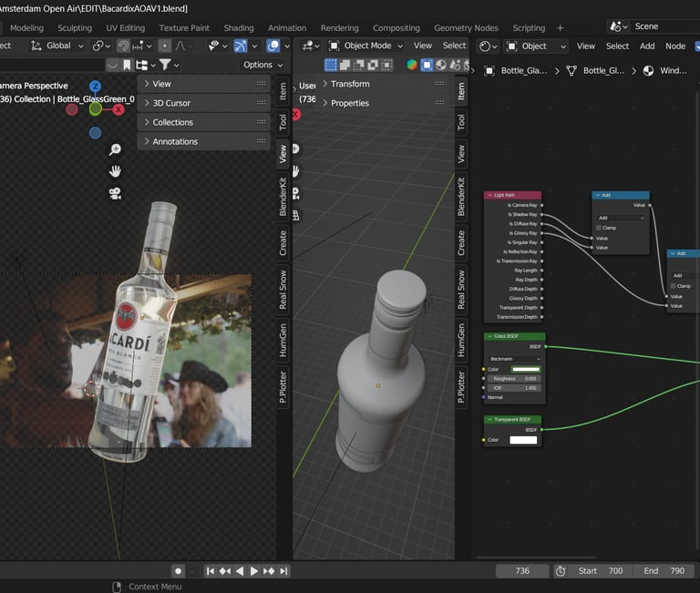Choose invert selection mode icon
Screen dimensions: 700x593
pyautogui.click(x=373, y=66)
